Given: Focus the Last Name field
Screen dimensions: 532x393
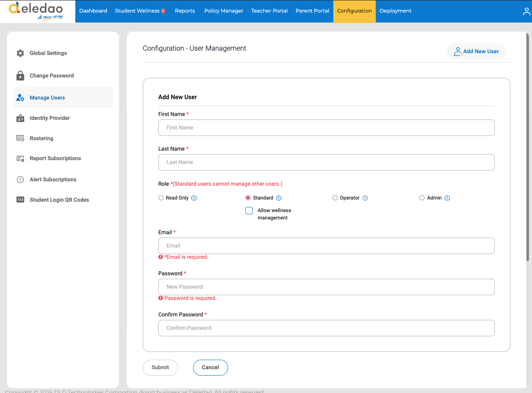Looking at the screenshot, I should tap(326, 162).
